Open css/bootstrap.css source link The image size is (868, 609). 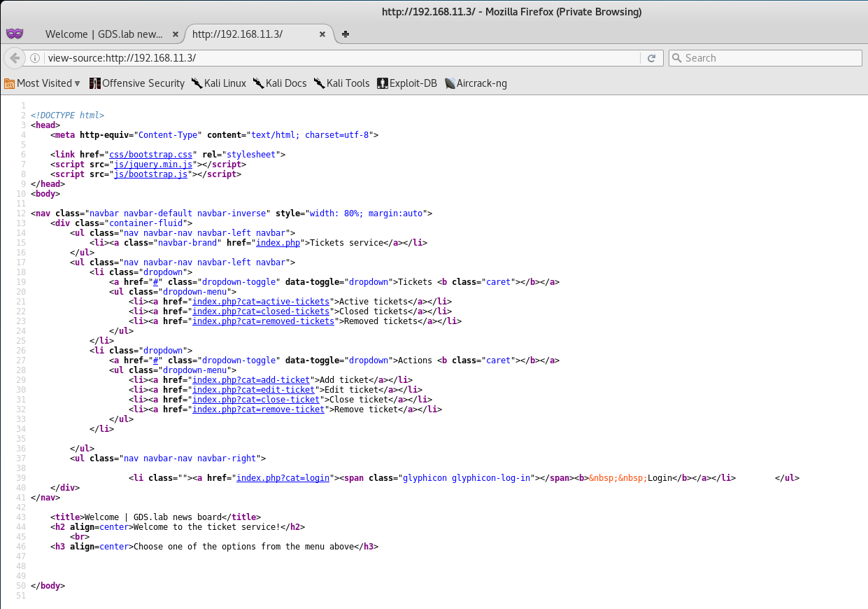150,154
